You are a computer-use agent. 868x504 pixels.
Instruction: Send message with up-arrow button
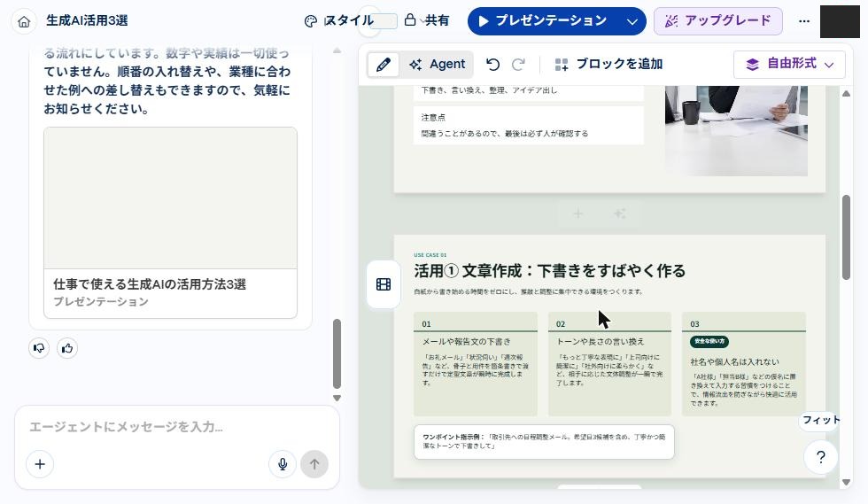(314, 464)
